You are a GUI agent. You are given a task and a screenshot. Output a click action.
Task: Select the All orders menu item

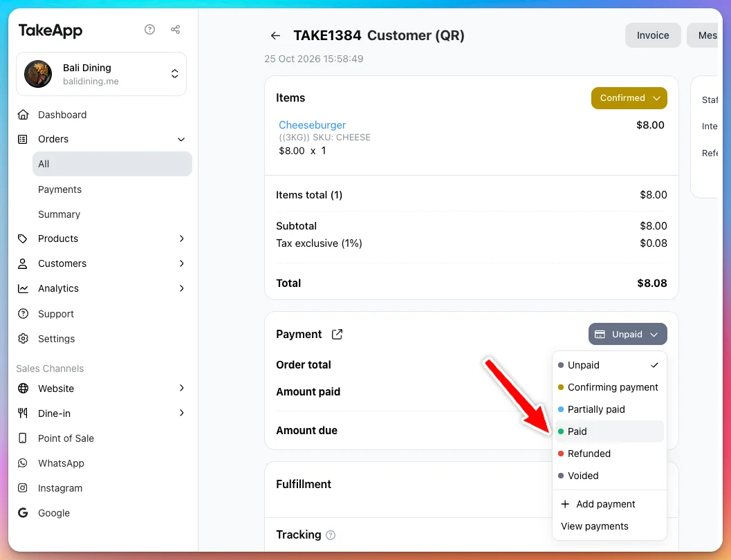tap(112, 164)
